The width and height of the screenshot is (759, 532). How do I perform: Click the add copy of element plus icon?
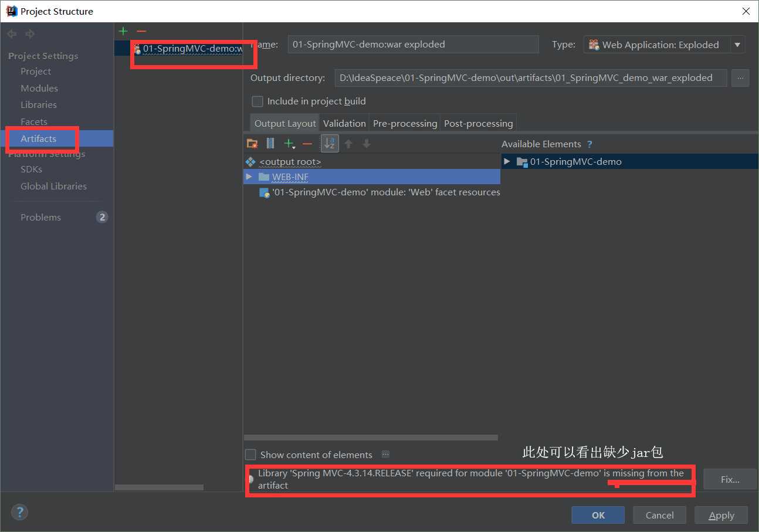click(x=289, y=143)
